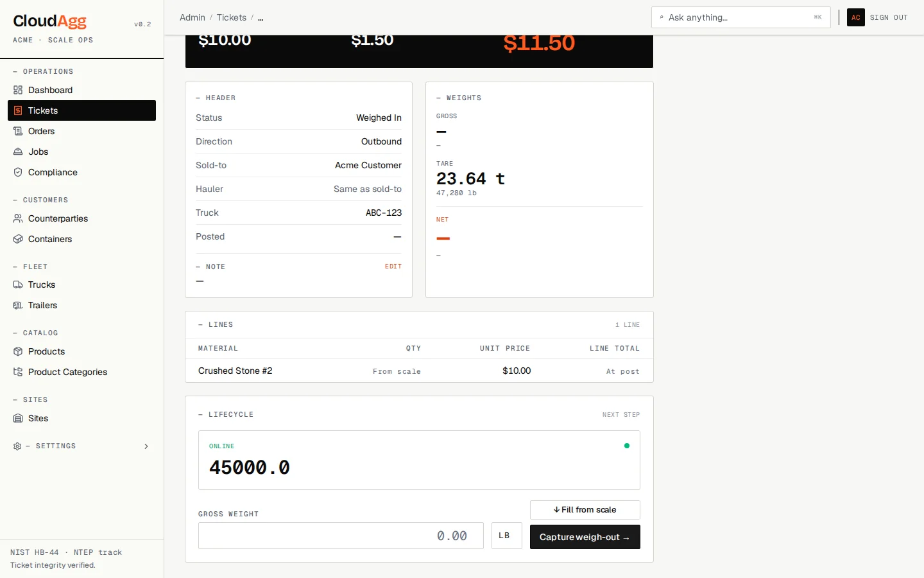Click the 45000.0 live scale reading

tap(250, 468)
